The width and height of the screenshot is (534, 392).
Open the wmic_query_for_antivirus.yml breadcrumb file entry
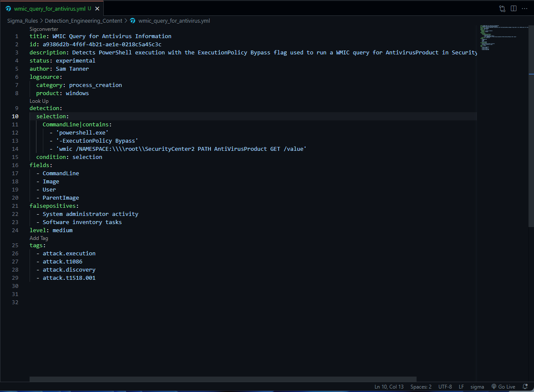(174, 21)
